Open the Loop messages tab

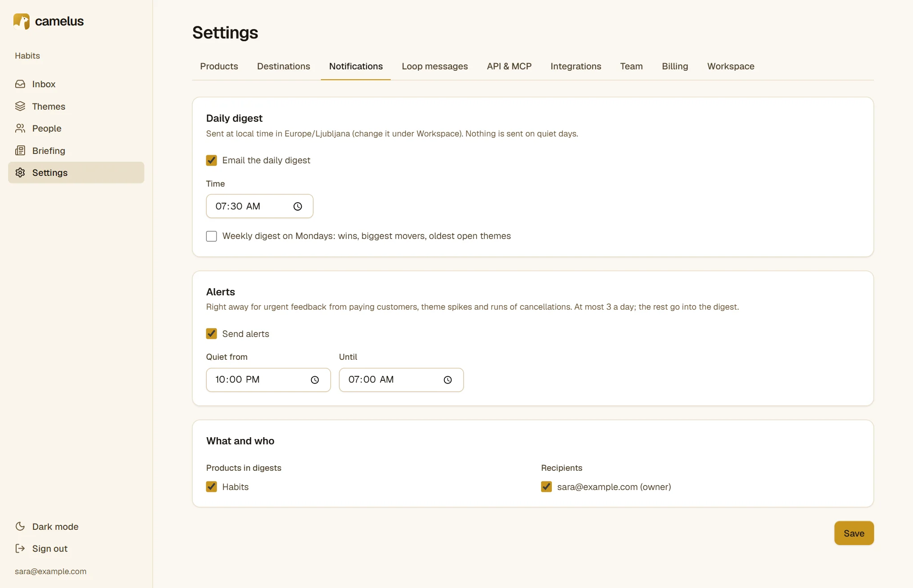tap(435, 66)
